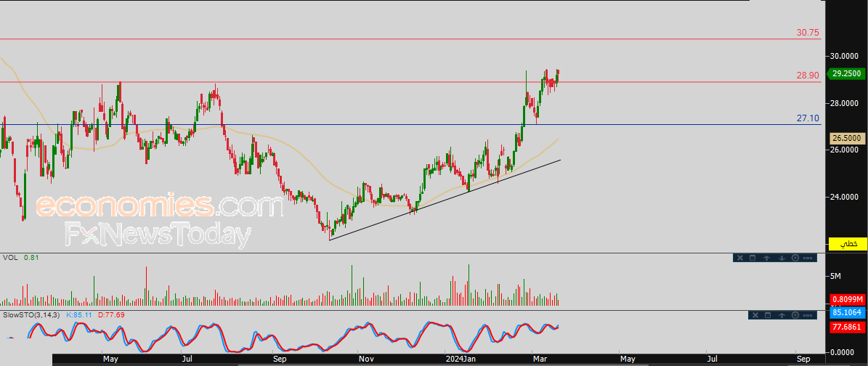
Task: Select the 30.75 resistance level label
Action: point(808,33)
